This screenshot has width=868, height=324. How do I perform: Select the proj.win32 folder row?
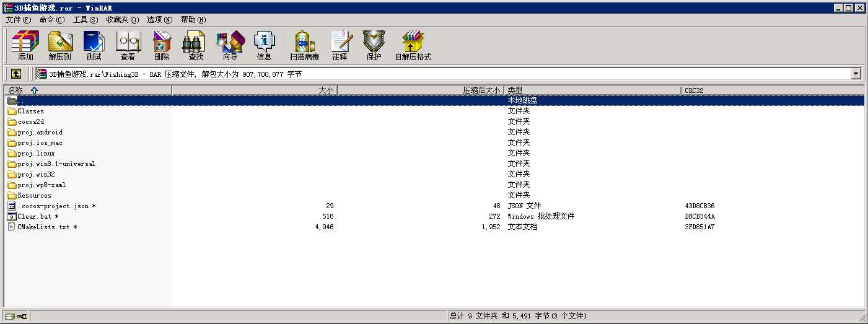click(x=434, y=174)
